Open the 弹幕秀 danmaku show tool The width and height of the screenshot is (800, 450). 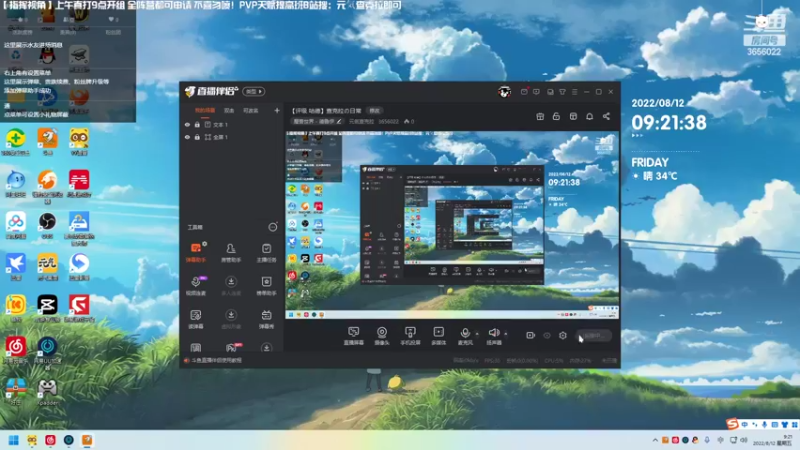[x=266, y=319]
